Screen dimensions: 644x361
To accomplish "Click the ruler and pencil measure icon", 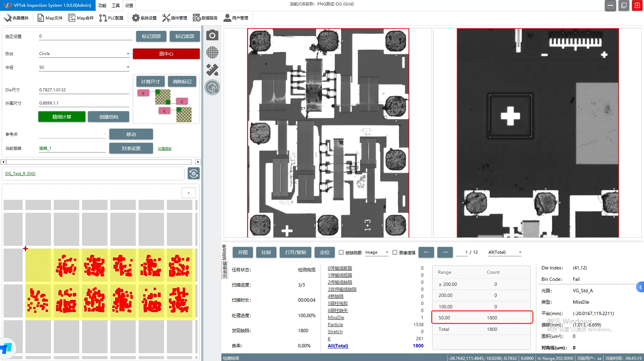I will pyautogui.click(x=212, y=70).
